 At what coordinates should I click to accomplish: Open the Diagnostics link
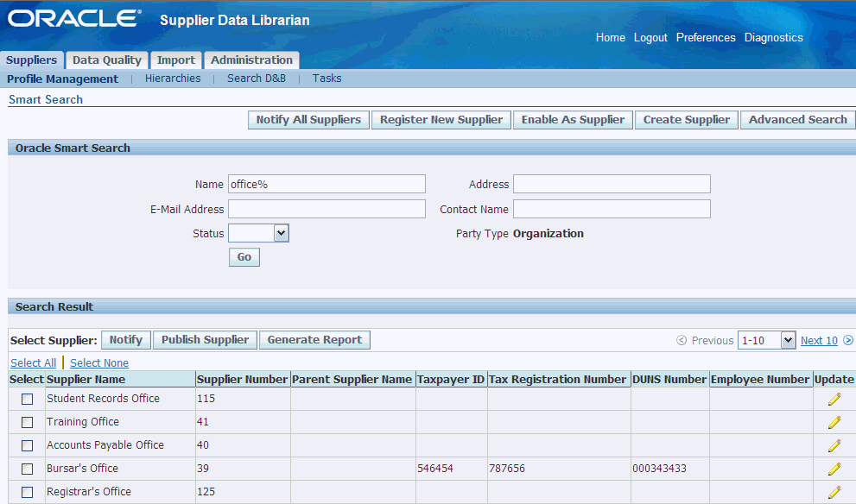tap(774, 38)
